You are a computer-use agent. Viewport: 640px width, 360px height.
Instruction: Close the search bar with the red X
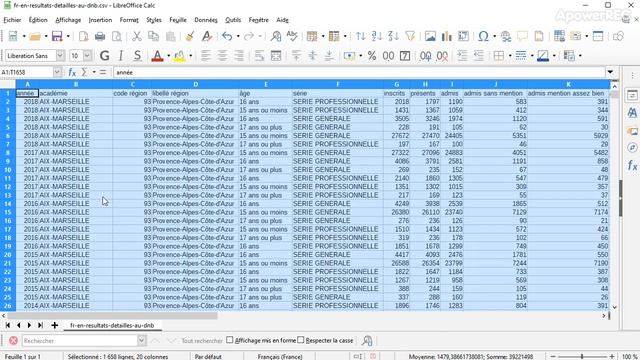pos(13,340)
